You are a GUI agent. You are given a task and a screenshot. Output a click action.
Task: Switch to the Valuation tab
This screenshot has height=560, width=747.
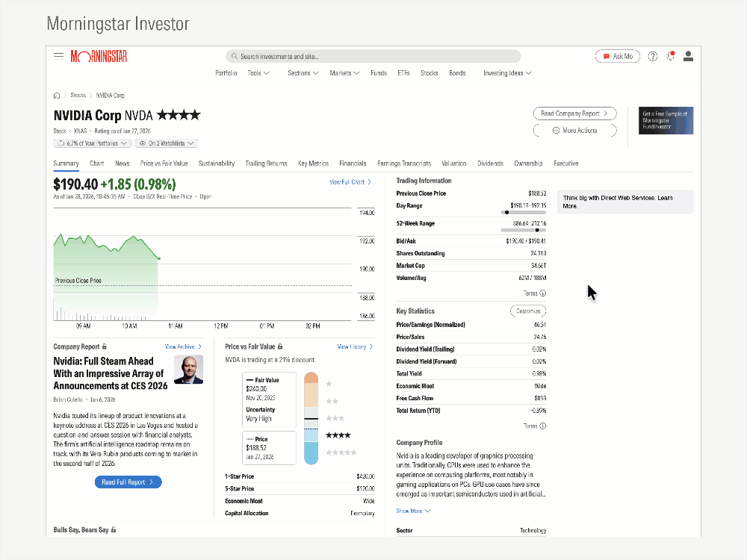454,164
